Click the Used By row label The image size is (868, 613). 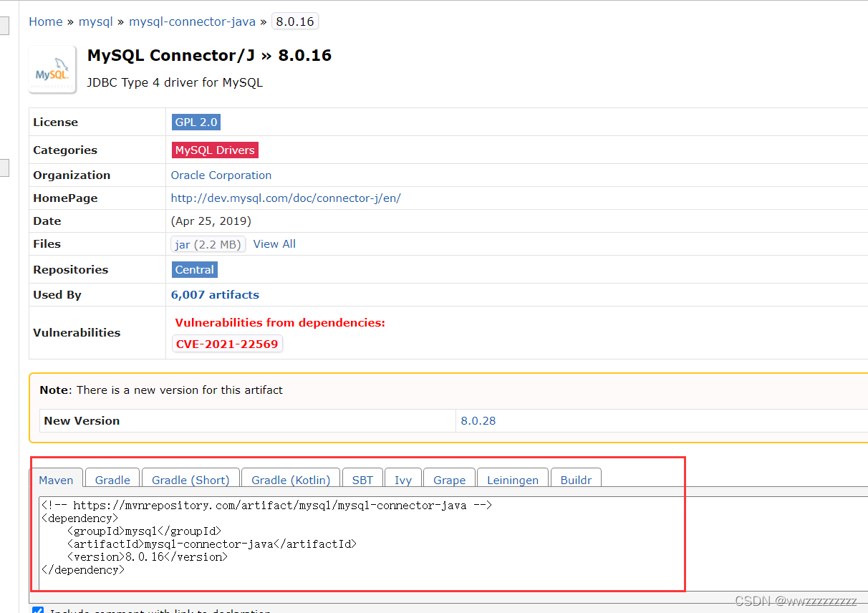pyautogui.click(x=57, y=295)
